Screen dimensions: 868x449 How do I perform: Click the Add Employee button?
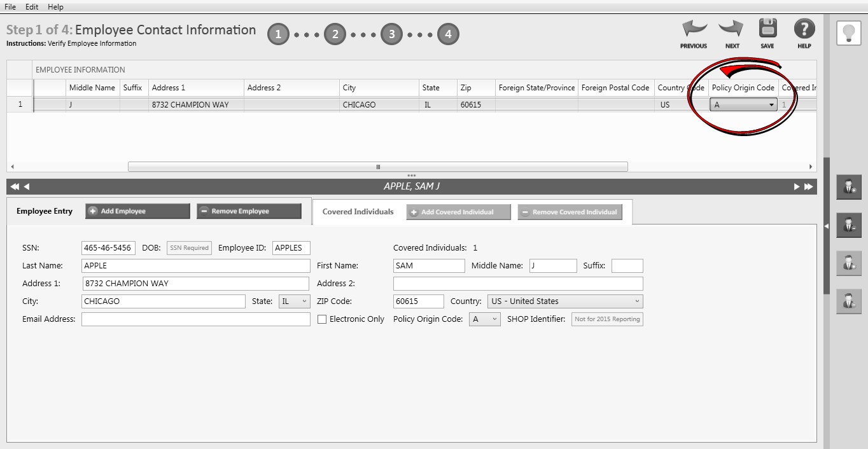pyautogui.click(x=137, y=211)
